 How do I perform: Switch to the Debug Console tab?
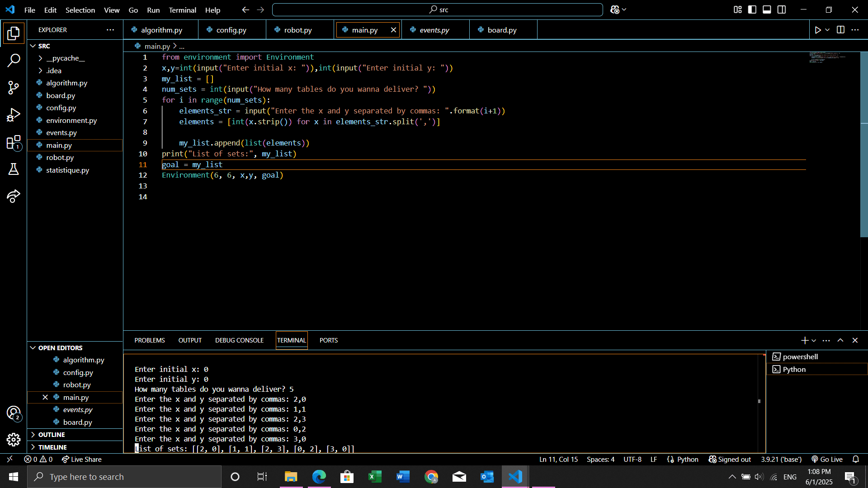tap(239, 340)
